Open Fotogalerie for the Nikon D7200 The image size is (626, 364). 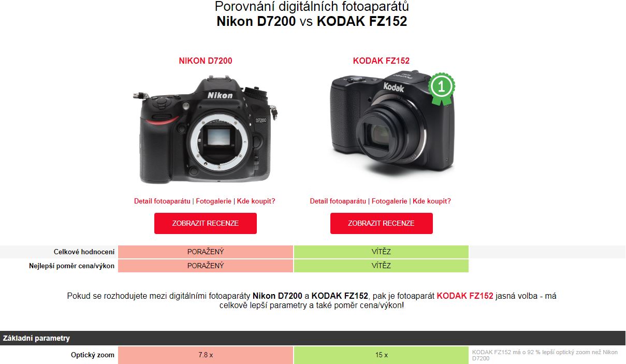pos(213,201)
